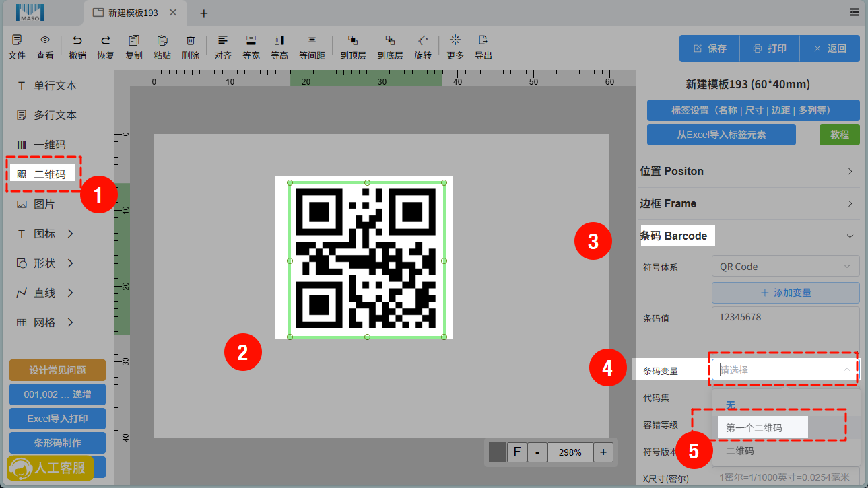
Task: Copy element using 复制 icon
Action: (x=134, y=47)
